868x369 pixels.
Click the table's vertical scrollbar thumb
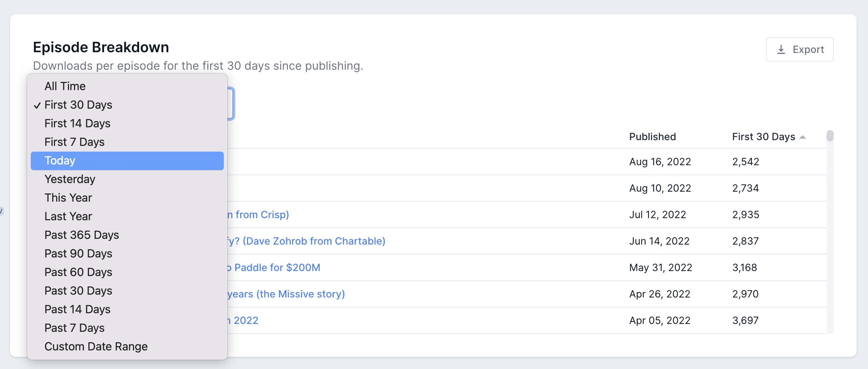click(x=830, y=136)
